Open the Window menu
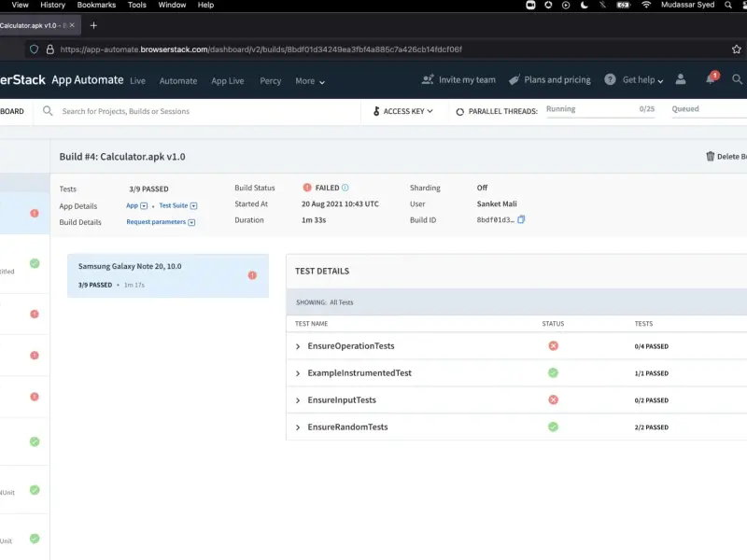This screenshot has width=747, height=560. [x=172, y=5]
